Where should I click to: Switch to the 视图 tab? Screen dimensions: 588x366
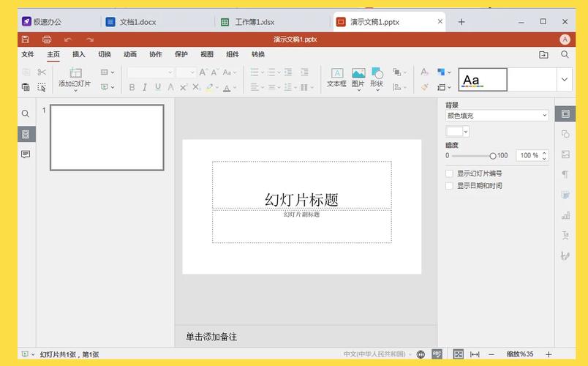coord(207,54)
